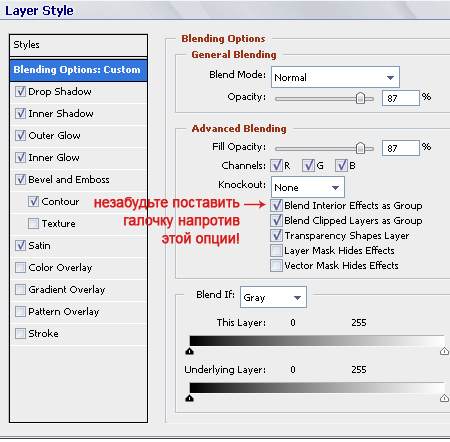The image size is (450, 442).
Task: Click the This Layer gradient bar
Action: (x=317, y=341)
